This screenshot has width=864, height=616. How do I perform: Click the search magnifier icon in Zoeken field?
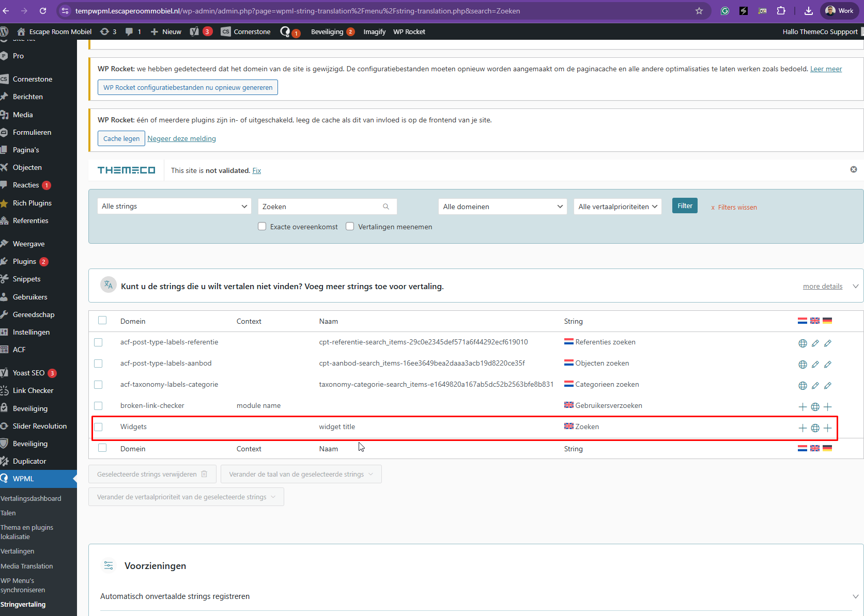pyautogui.click(x=386, y=207)
